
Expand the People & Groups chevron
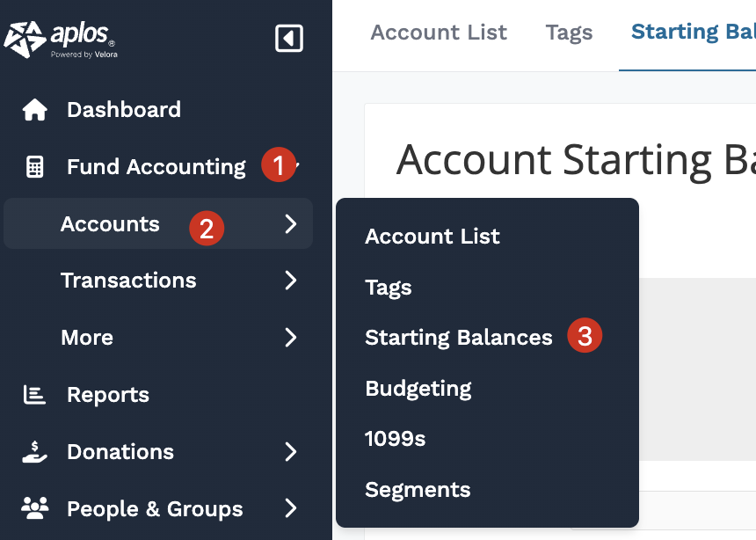(291, 509)
